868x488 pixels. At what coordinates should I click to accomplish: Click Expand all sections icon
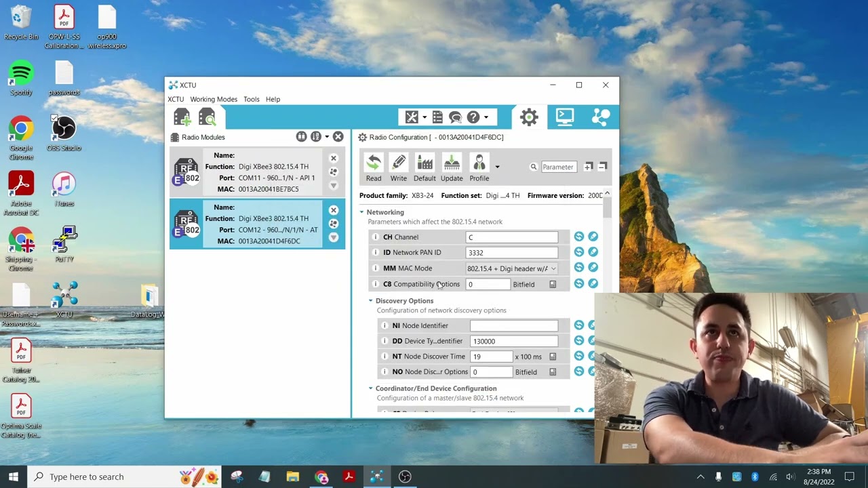tap(589, 166)
